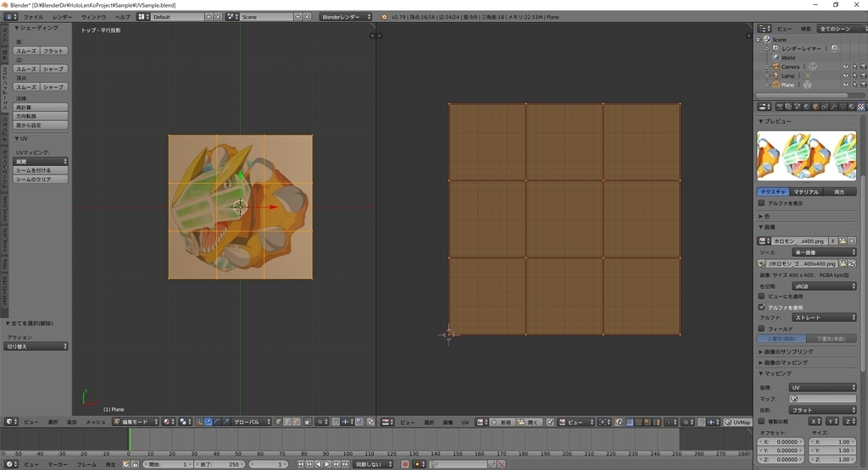Click the play reverse button
Viewport: 868px width, 470px height.
click(x=319, y=464)
